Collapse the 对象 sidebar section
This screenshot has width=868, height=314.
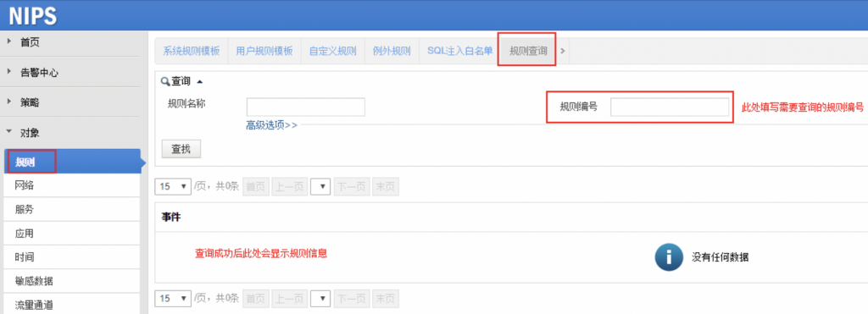(70, 133)
